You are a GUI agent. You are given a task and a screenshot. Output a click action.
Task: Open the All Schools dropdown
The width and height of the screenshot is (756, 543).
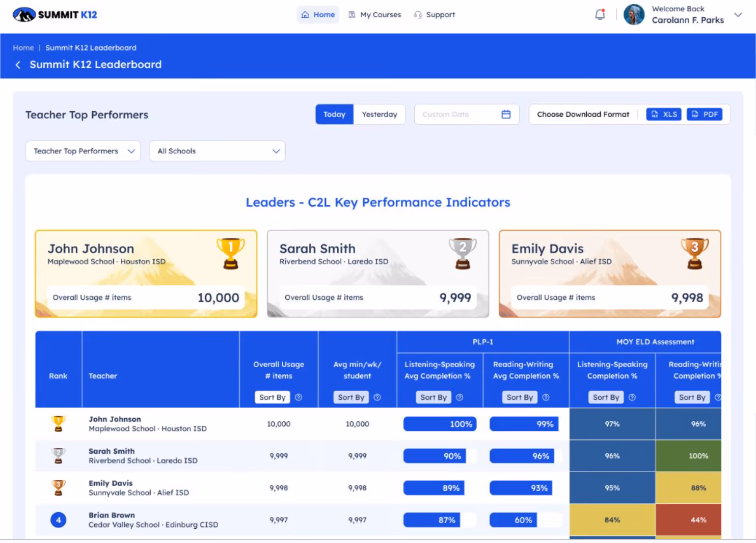click(x=218, y=151)
